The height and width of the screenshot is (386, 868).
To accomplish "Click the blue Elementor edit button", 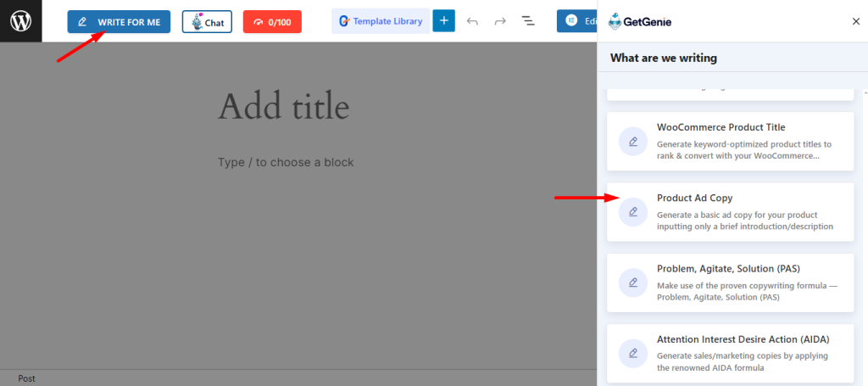I will click(x=577, y=21).
